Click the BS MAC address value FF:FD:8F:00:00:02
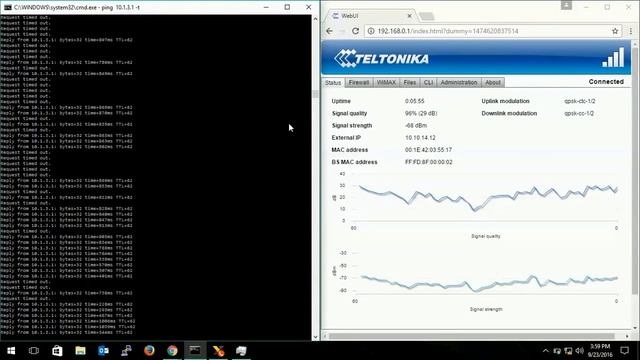Viewport: 640px width, 360px height. [x=429, y=162]
